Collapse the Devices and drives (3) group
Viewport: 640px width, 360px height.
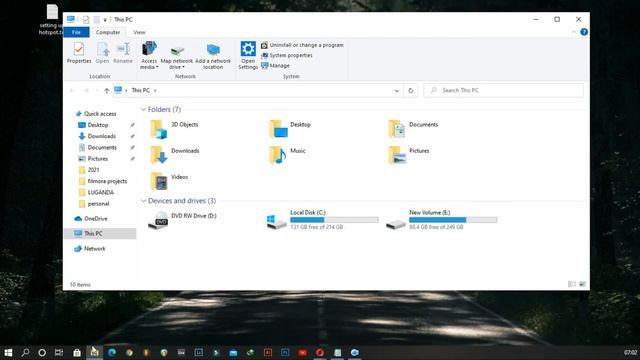tap(143, 201)
